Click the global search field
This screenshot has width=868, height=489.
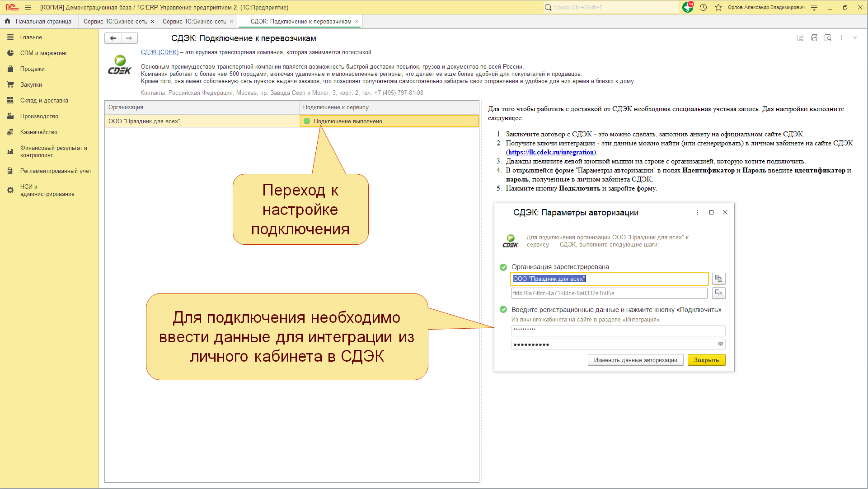point(611,7)
